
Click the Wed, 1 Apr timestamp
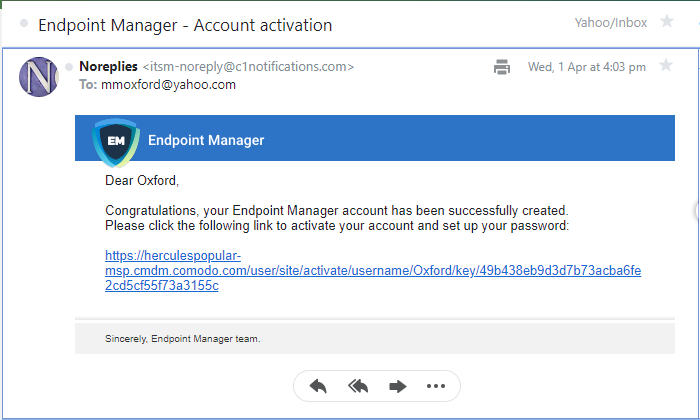tap(587, 67)
